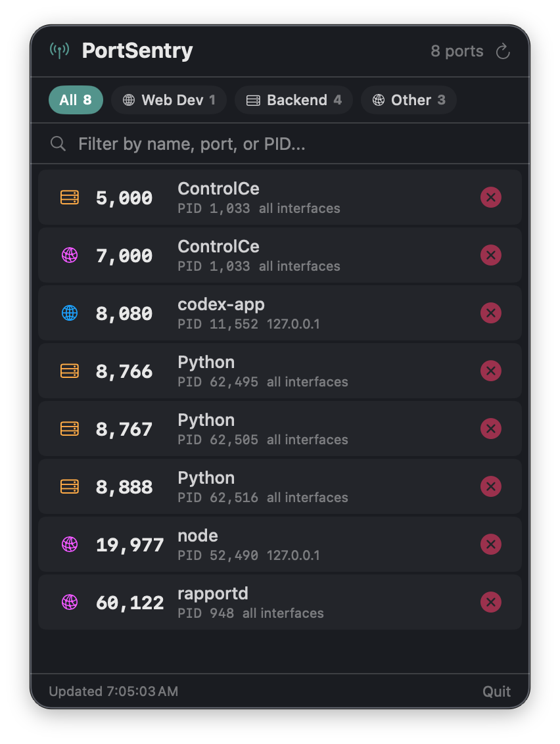Viewport: 560px width, 744px height.
Task: Terminate Python listening on port 8,888
Action: tap(490, 486)
